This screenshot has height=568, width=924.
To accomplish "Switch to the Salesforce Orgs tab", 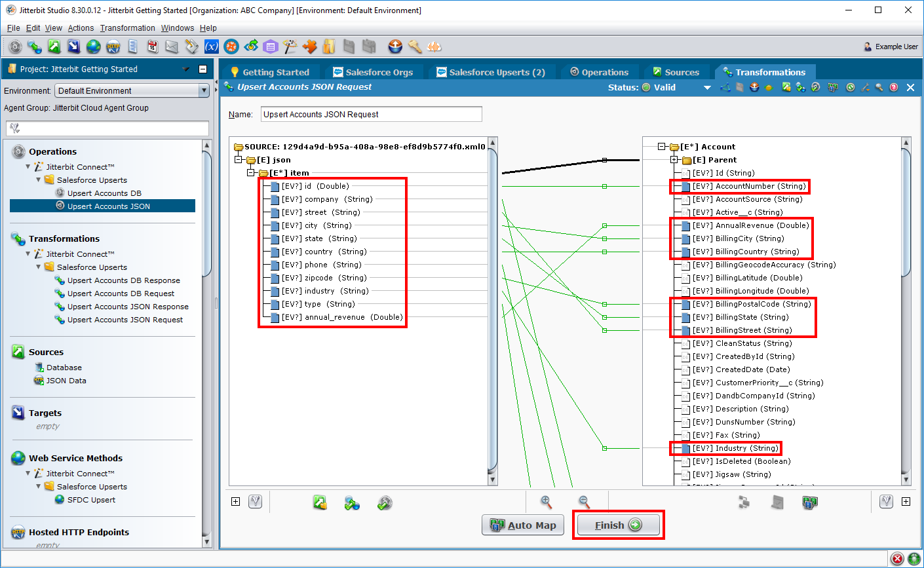I will pos(373,72).
